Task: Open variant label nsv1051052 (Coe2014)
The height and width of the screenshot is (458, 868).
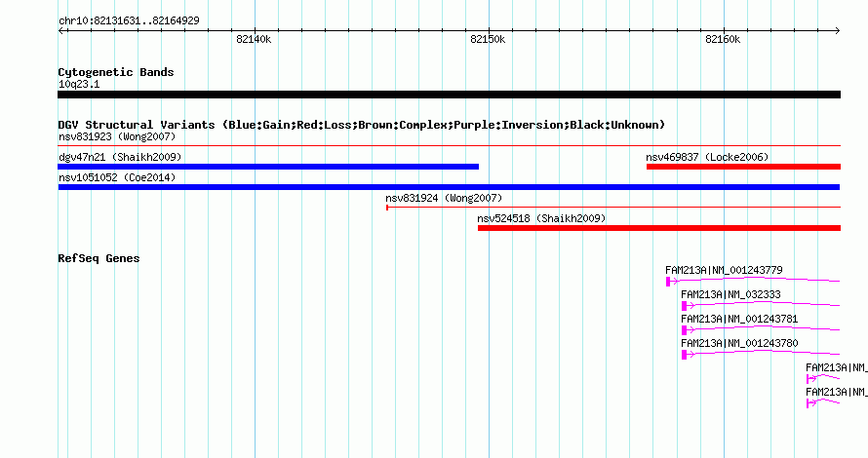Action: pyautogui.click(x=117, y=177)
